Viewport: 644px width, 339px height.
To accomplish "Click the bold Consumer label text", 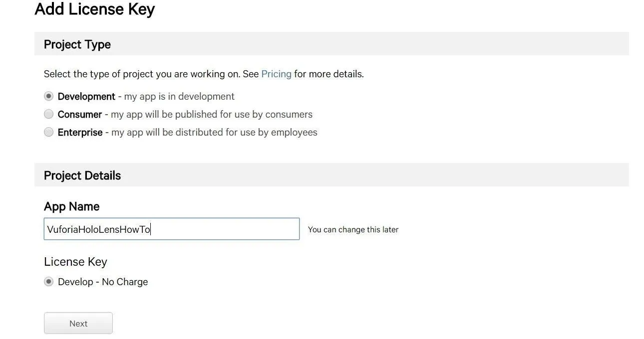I will point(80,114).
